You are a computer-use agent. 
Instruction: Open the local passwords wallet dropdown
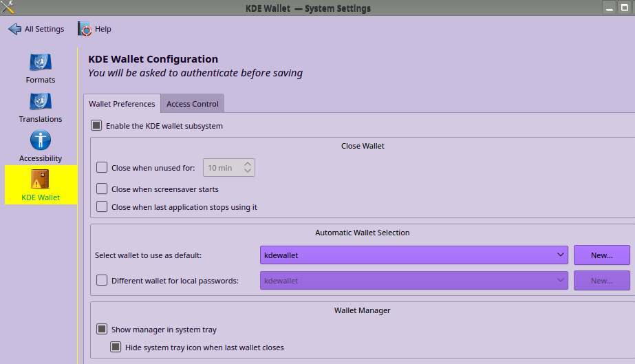tap(413, 281)
